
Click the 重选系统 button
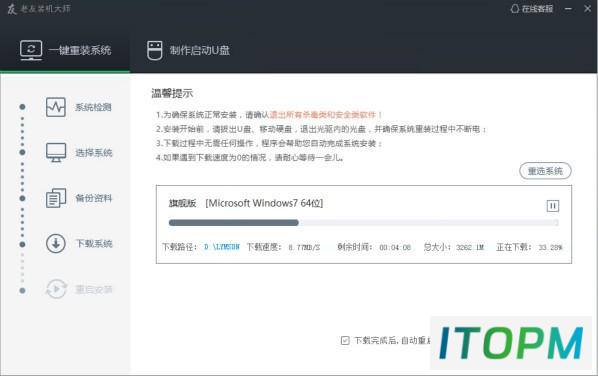[545, 171]
